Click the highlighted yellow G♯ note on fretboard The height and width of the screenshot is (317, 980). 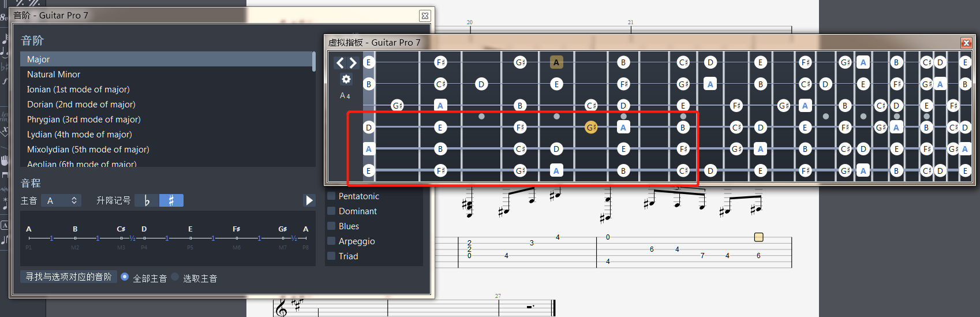[591, 127]
